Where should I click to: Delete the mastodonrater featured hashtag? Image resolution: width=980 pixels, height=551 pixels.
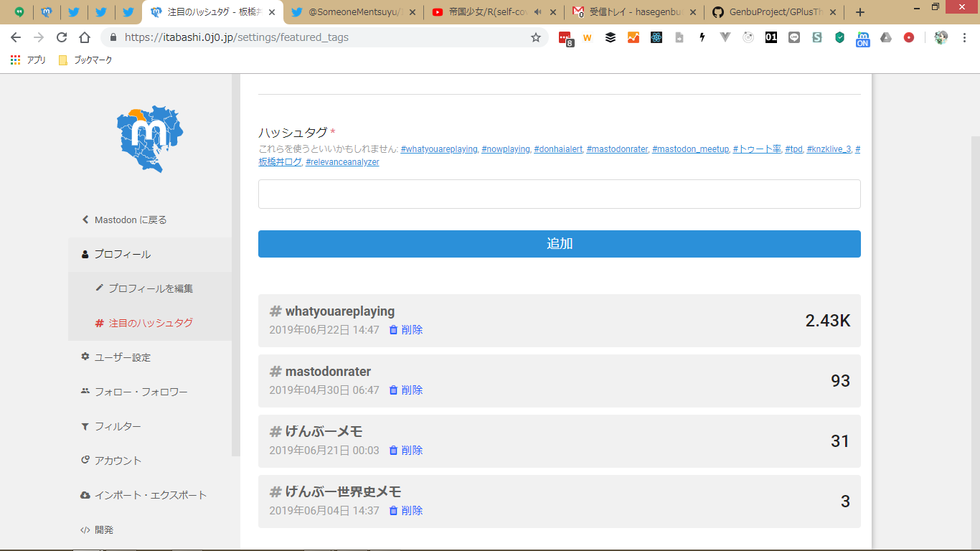[406, 390]
